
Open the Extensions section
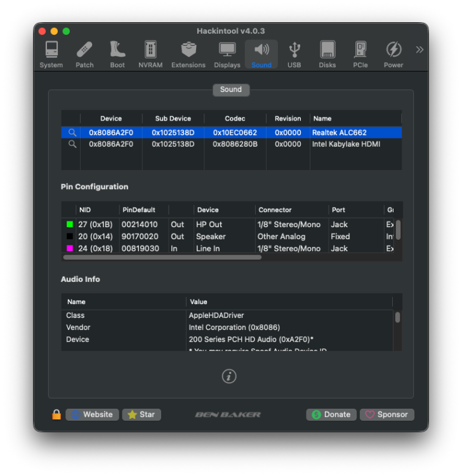click(x=188, y=55)
